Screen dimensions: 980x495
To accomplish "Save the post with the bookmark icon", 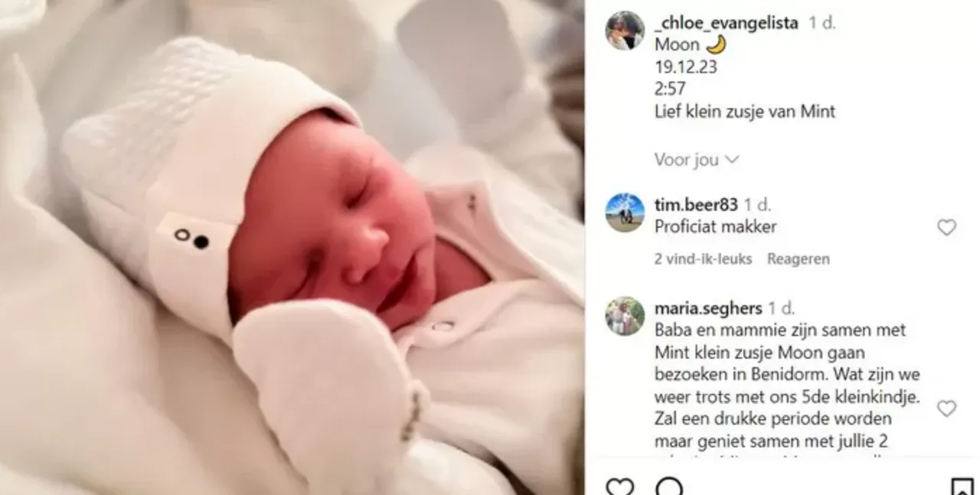I will point(962,487).
